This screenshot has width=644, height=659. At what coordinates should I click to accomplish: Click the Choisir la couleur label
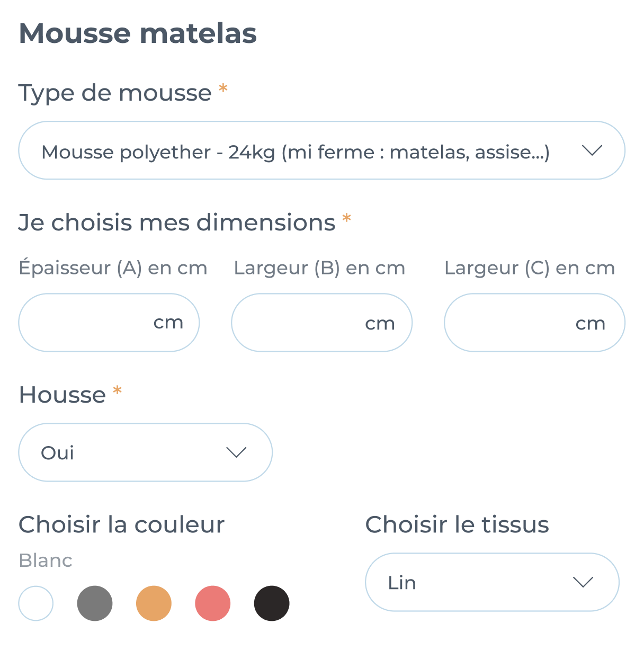pyautogui.click(x=122, y=525)
